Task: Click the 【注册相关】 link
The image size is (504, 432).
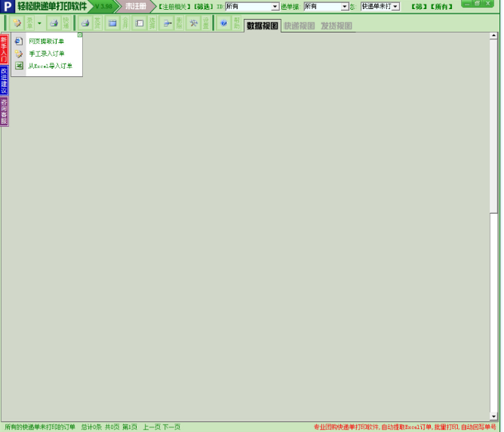Action: (174, 7)
